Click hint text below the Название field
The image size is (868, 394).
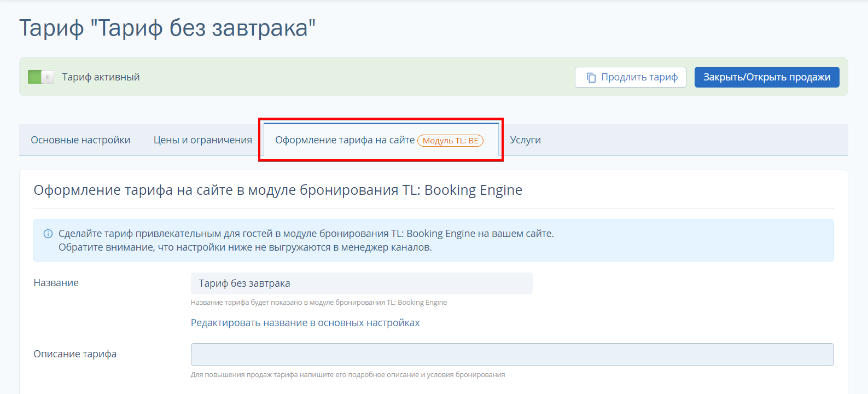(319, 303)
